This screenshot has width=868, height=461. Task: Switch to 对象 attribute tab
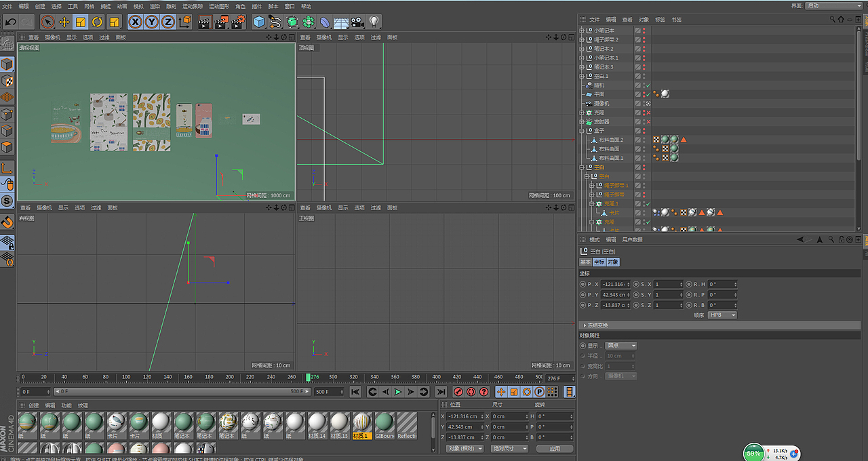click(x=613, y=262)
